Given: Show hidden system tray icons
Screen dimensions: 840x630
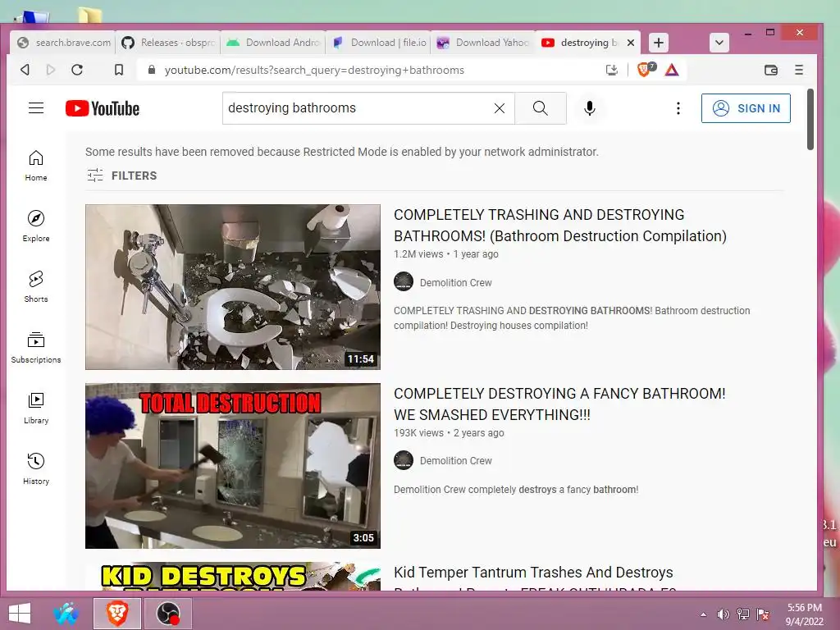Looking at the screenshot, I should tap(703, 614).
